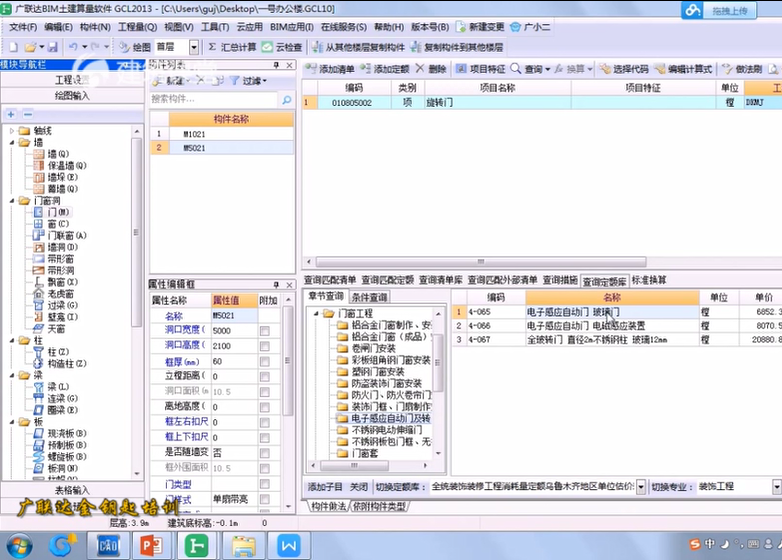
Task: Switch to the 查询匹配清单 tab
Action: tap(330, 281)
